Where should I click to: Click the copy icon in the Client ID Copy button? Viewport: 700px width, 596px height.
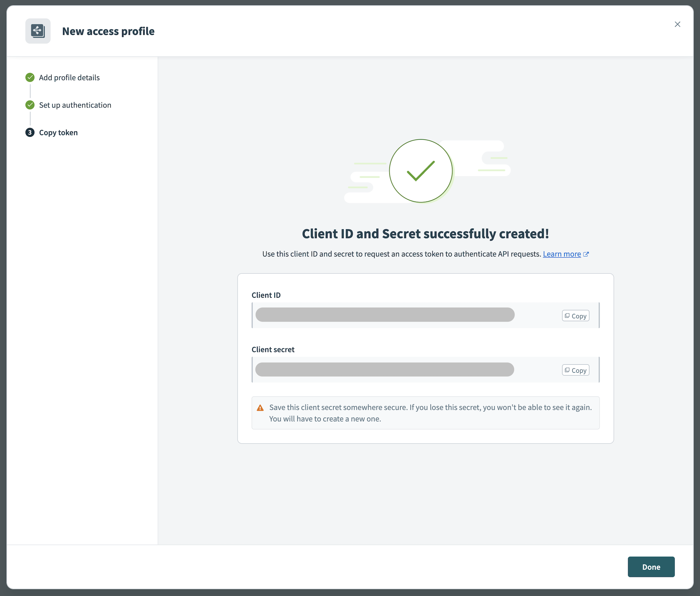[x=568, y=315]
